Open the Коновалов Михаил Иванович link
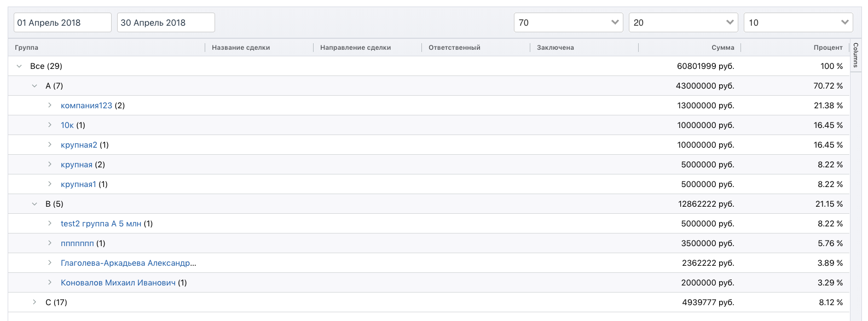 (x=118, y=283)
